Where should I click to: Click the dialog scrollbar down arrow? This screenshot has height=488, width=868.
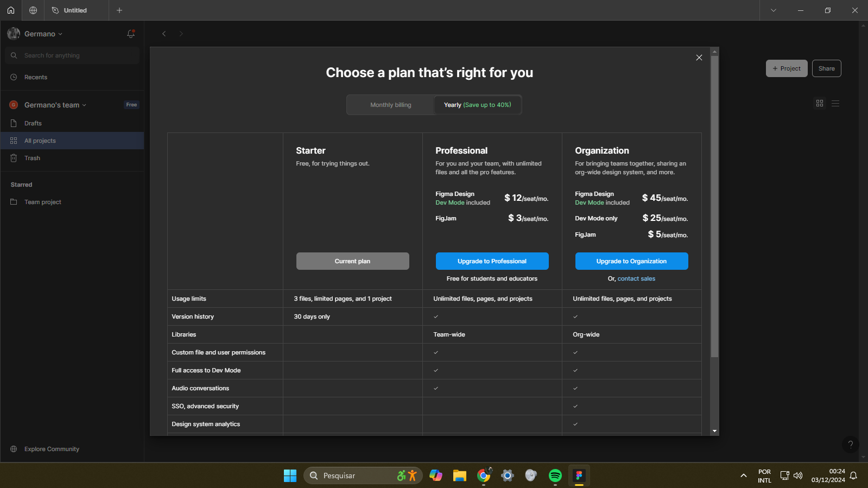[x=714, y=431]
